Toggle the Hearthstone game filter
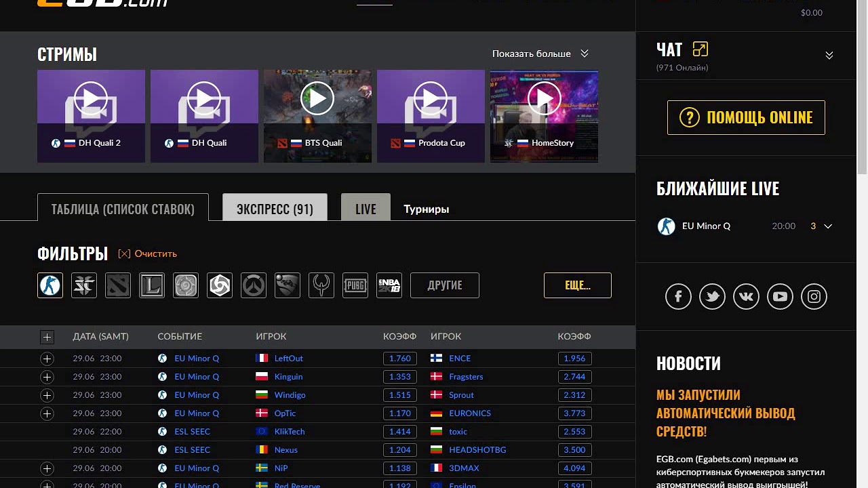Screen dimensions: 868x488 (x=186, y=285)
